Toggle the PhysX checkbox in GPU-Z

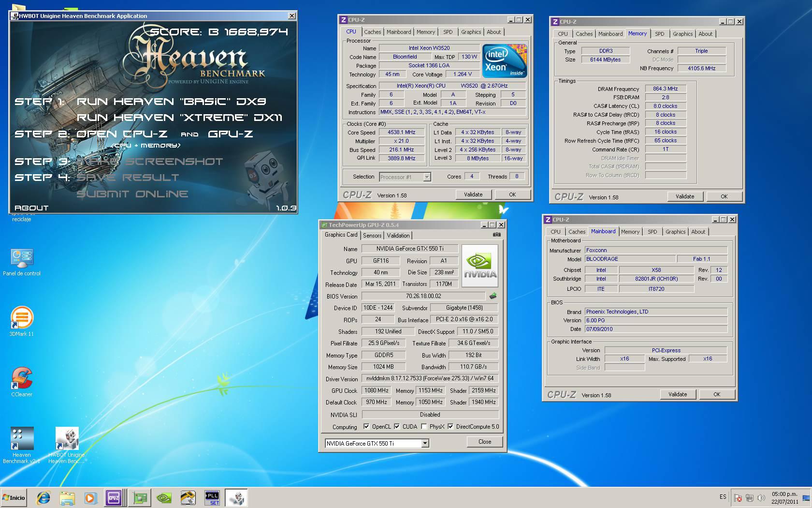click(424, 426)
